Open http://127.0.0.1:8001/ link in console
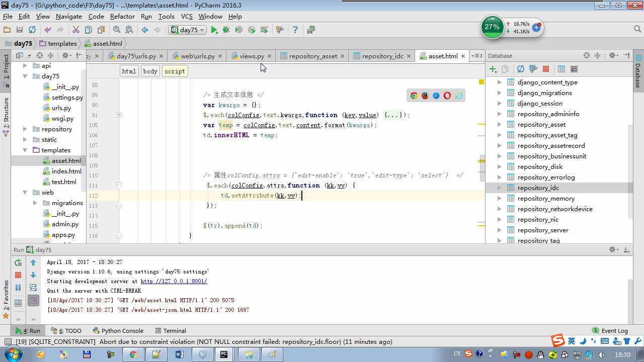Viewport: 644px width, 362px height. click(x=174, y=281)
